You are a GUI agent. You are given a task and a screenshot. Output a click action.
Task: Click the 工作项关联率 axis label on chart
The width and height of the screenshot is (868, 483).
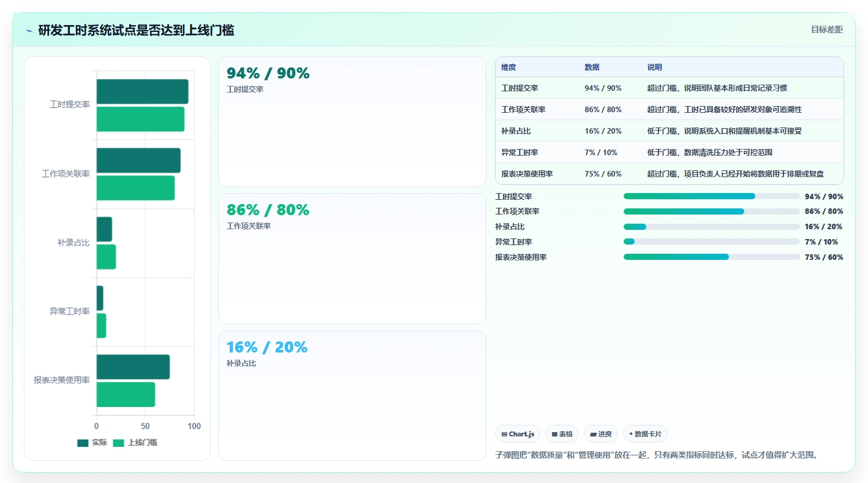pos(66,174)
